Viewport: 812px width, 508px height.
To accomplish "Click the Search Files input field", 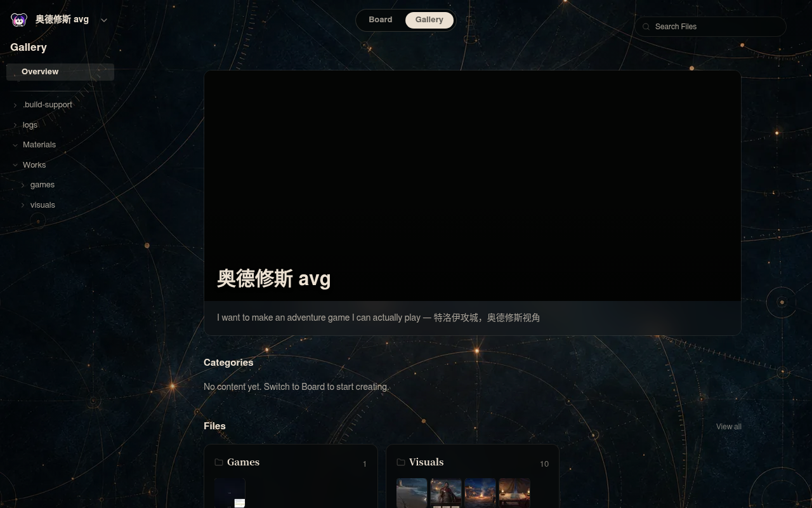I will (710, 27).
